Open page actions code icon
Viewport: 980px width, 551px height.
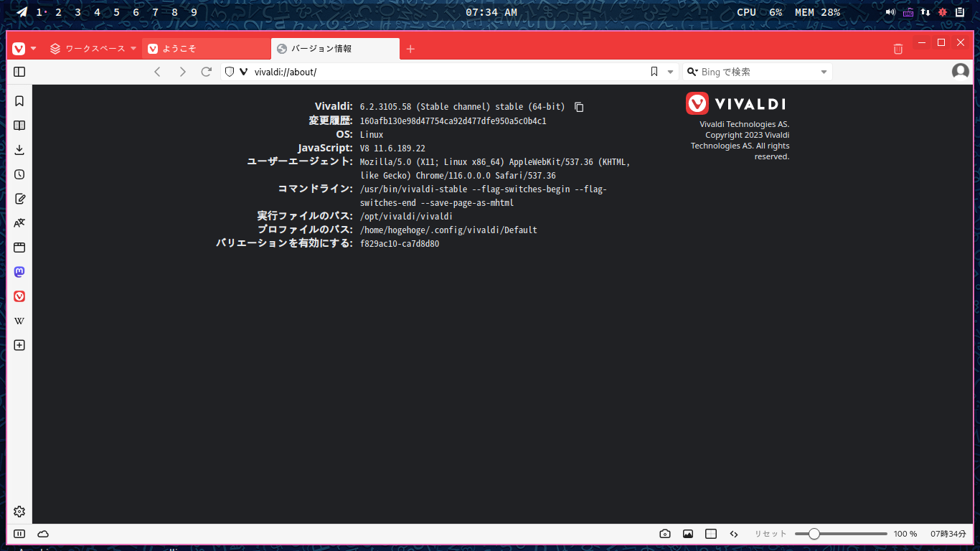click(734, 534)
